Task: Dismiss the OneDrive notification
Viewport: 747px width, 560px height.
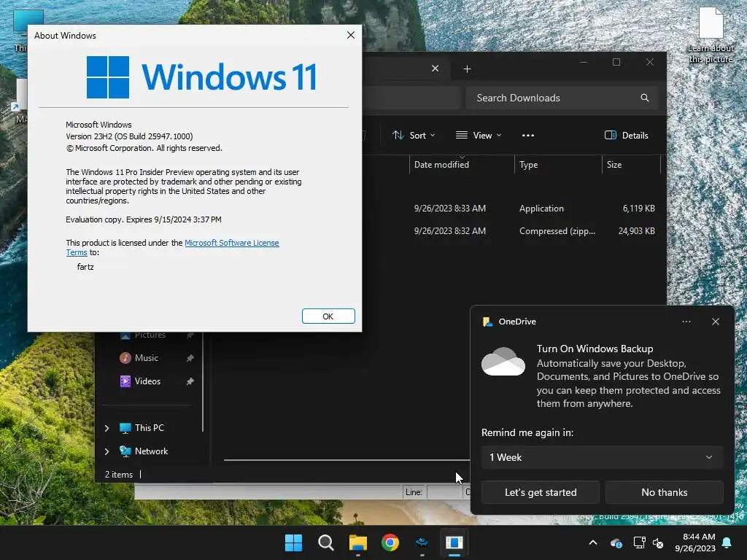Action: coord(715,322)
